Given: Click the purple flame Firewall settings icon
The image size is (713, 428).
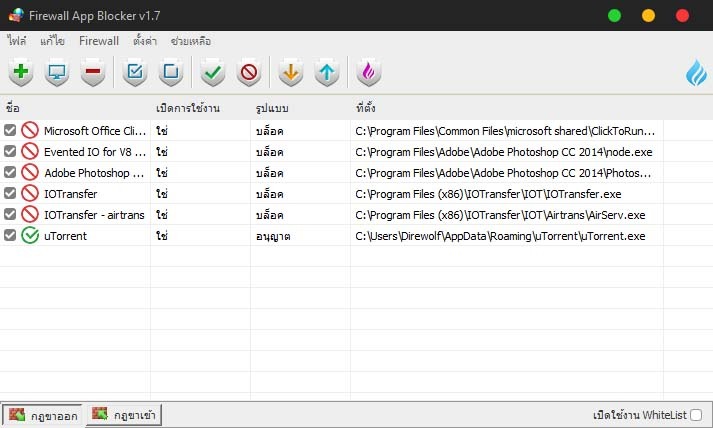Looking at the screenshot, I should [x=369, y=71].
